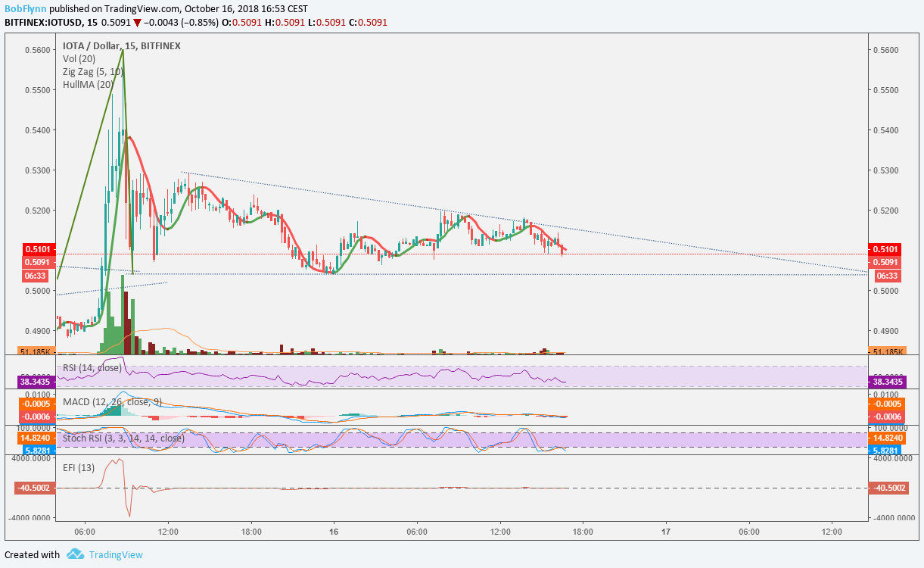This screenshot has height=568, width=924.
Task: Select the HullMA (20) indicator label
Action: pos(89,84)
